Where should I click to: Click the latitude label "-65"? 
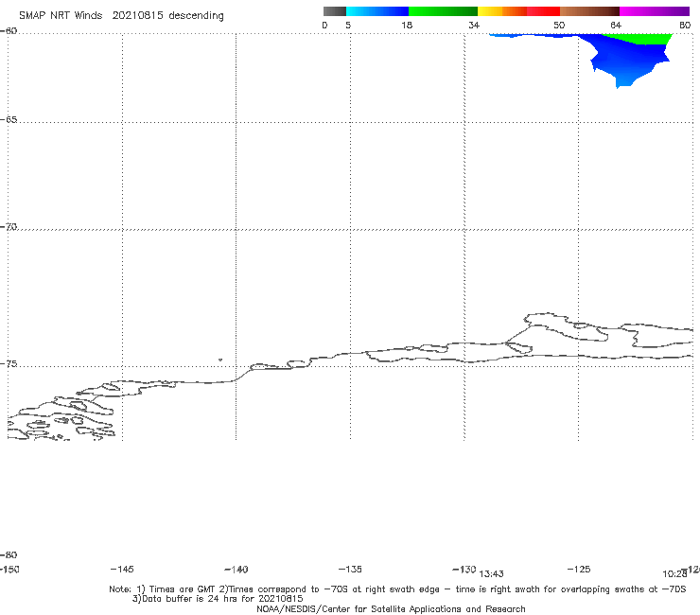(x=9, y=120)
